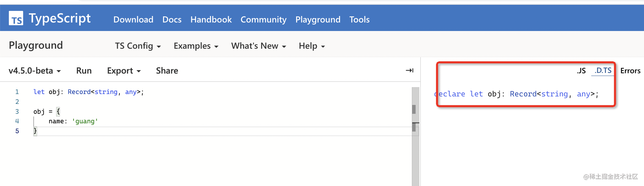Viewport: 644px width, 186px height.
Task: Open the TS Config dropdown
Action: pyautogui.click(x=138, y=46)
